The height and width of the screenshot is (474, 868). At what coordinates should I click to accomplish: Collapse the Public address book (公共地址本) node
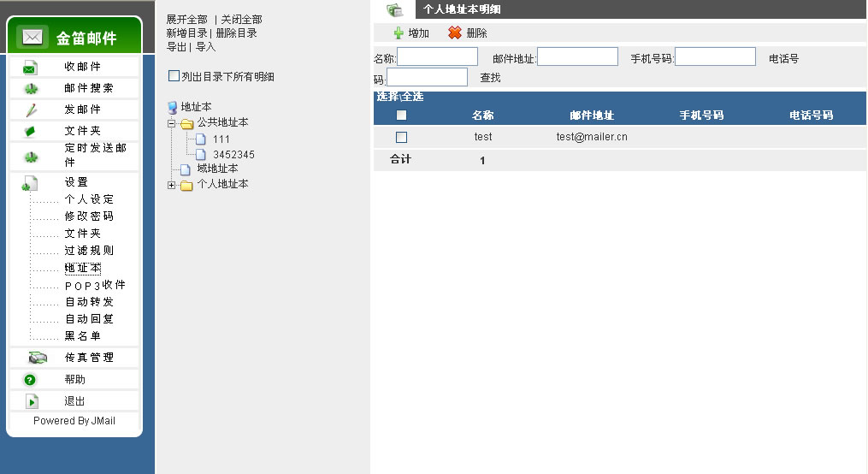click(172, 123)
